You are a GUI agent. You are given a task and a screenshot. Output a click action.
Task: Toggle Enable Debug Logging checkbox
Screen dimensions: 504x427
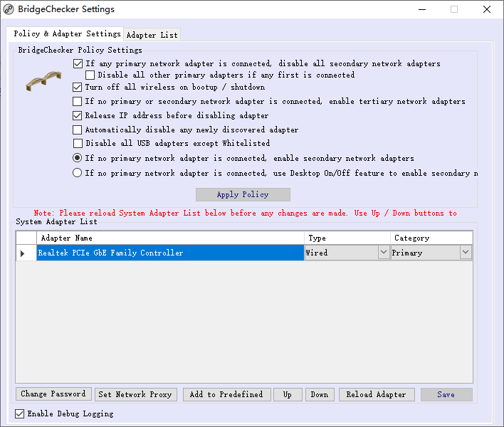pyautogui.click(x=20, y=413)
